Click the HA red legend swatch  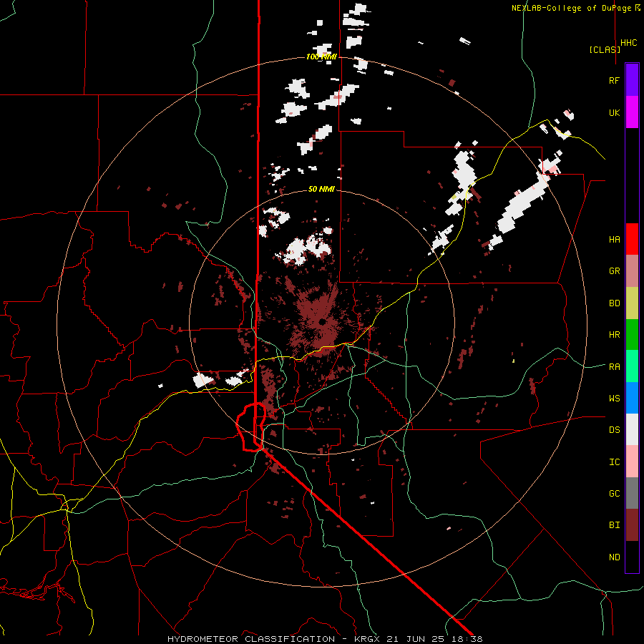[x=632, y=239]
